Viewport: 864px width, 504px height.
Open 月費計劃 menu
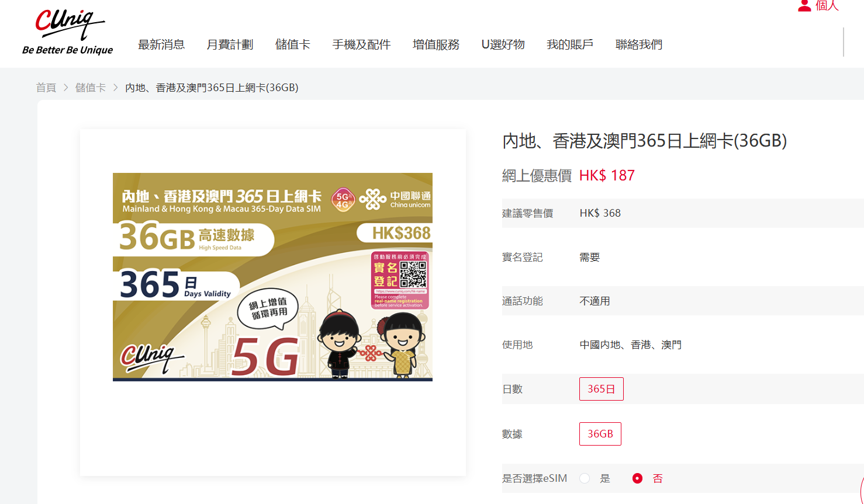[230, 44]
